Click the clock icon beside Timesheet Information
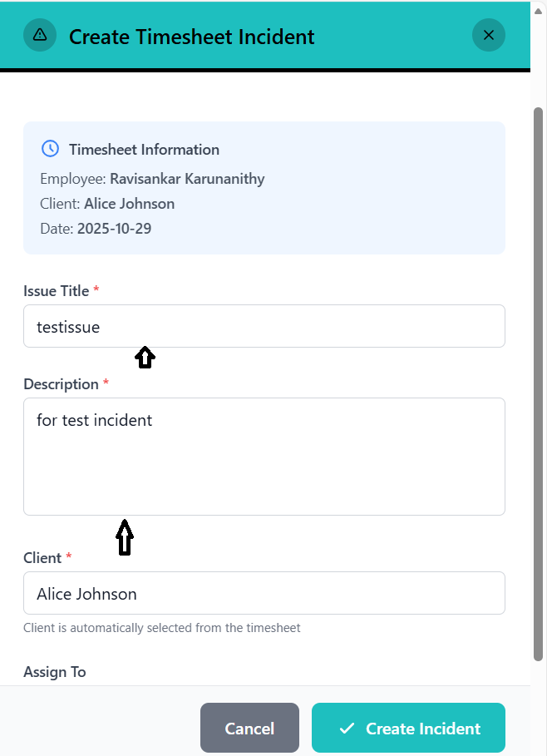The width and height of the screenshot is (547, 756). pyautogui.click(x=50, y=149)
